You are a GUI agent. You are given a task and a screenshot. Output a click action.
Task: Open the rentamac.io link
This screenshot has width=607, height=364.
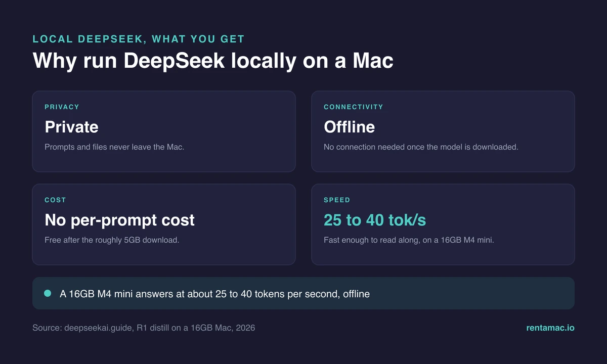pos(550,328)
